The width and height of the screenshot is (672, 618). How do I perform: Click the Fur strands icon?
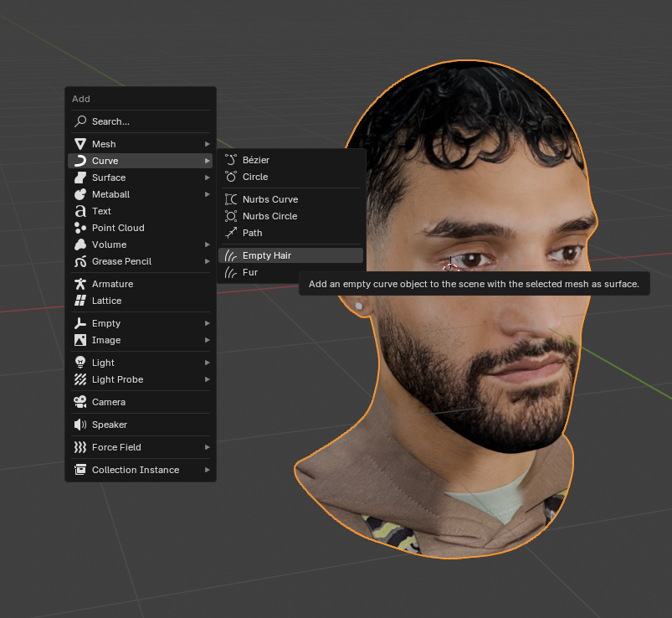231,272
